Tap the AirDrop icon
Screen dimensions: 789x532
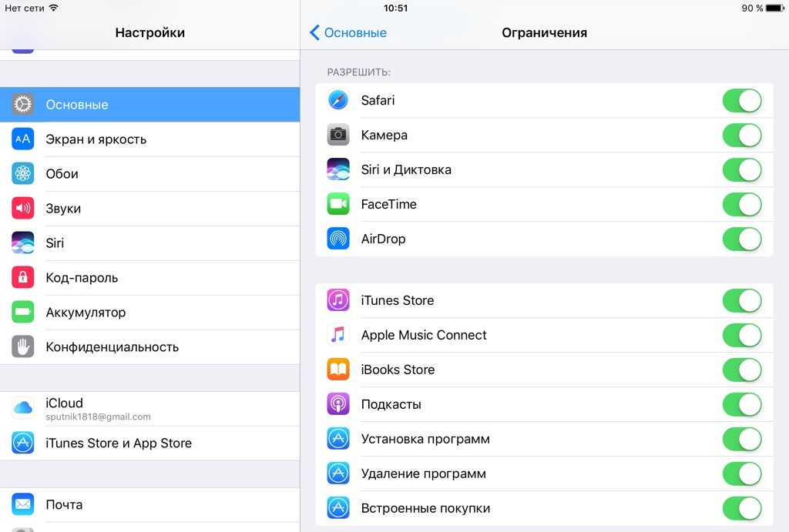(x=338, y=239)
